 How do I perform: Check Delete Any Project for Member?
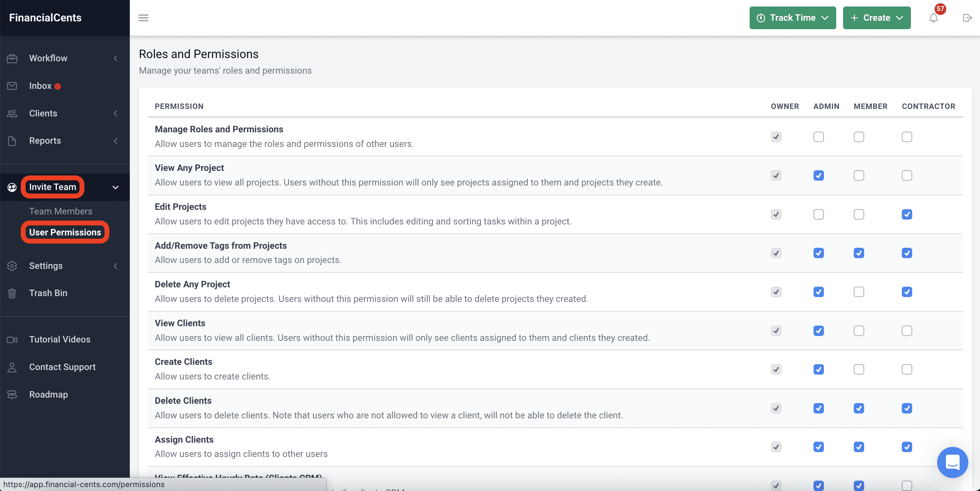tap(859, 292)
